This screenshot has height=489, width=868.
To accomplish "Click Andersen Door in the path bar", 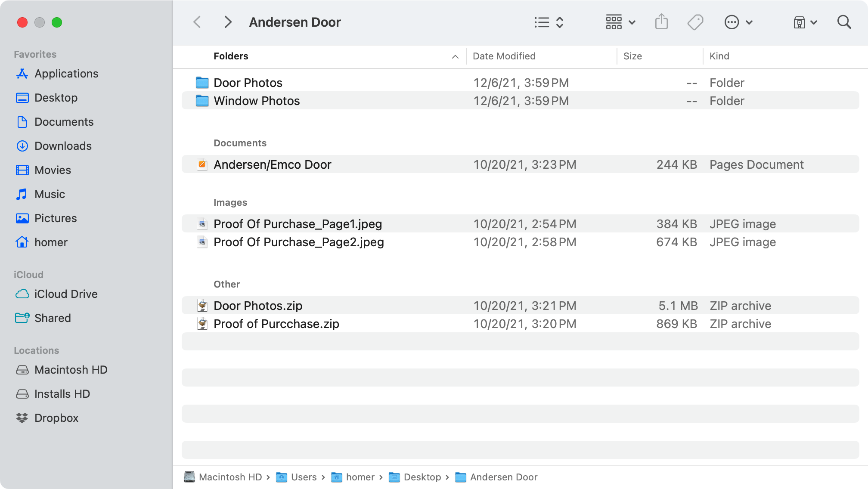I will (x=496, y=477).
